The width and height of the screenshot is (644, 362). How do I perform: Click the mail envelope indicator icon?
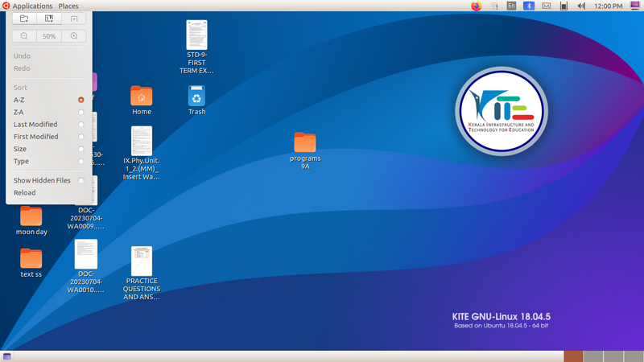547,6
